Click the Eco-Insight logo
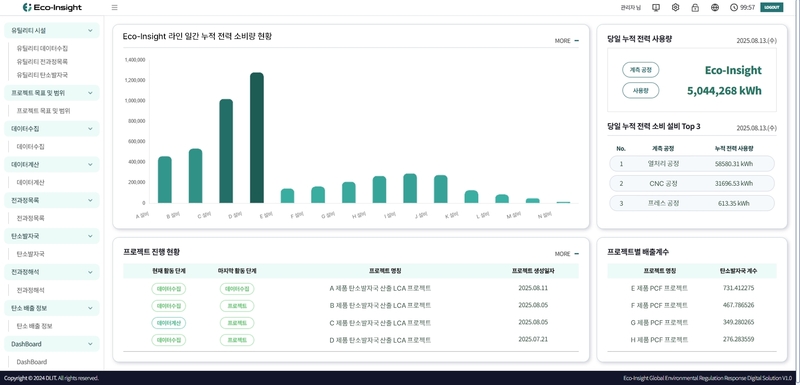The width and height of the screenshot is (800, 385). 53,7
